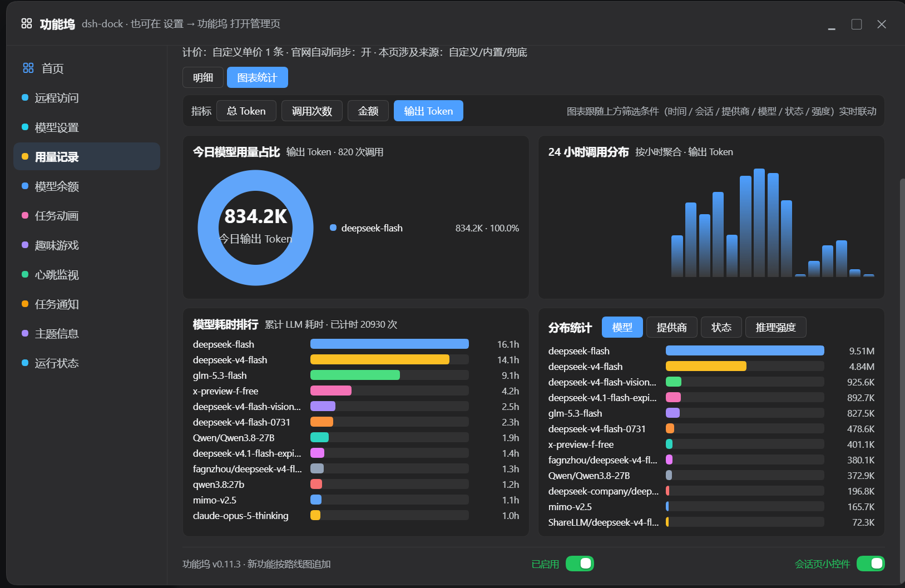The width and height of the screenshot is (905, 588).
Task: Select the 图表统计 tab
Action: 257,77
